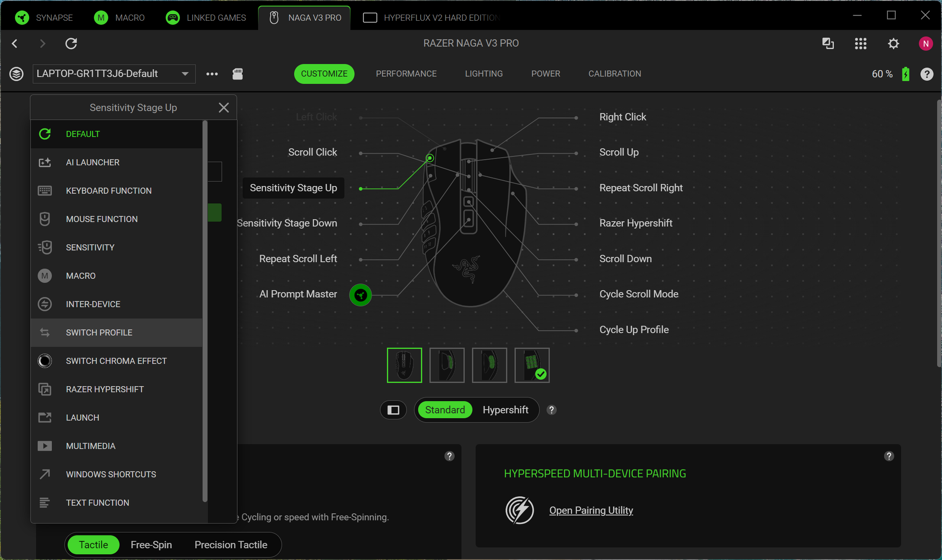
Task: Go back with the left arrow
Action: click(x=15, y=44)
